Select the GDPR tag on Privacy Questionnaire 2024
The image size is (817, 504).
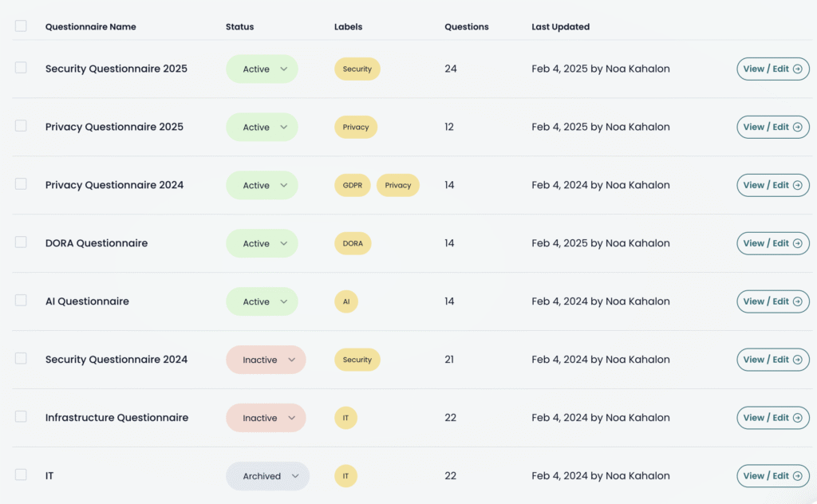[x=352, y=185]
